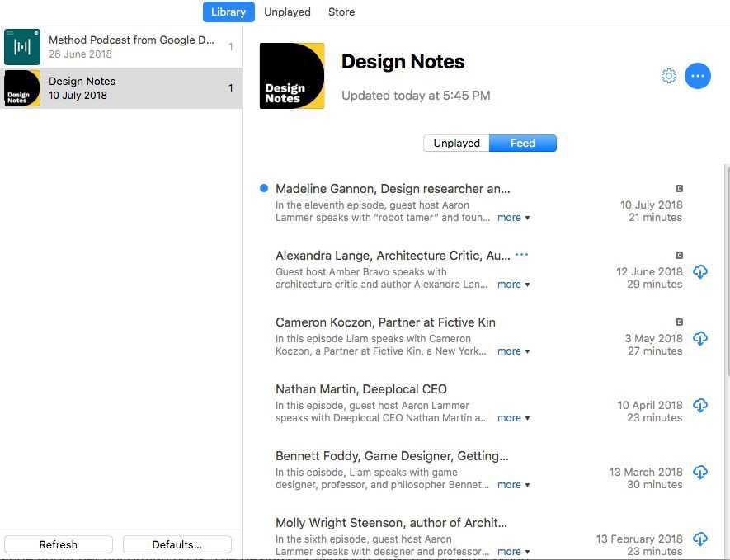Viewport: 730px width, 560px height.
Task: Click the Method Podcast artwork in sidebar
Action: (22, 47)
